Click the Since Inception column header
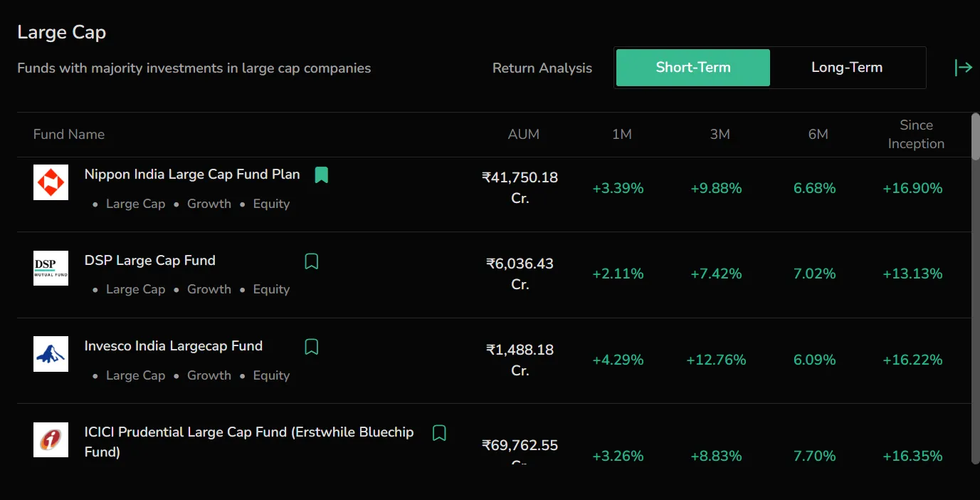The height and width of the screenshot is (500, 980). click(916, 134)
